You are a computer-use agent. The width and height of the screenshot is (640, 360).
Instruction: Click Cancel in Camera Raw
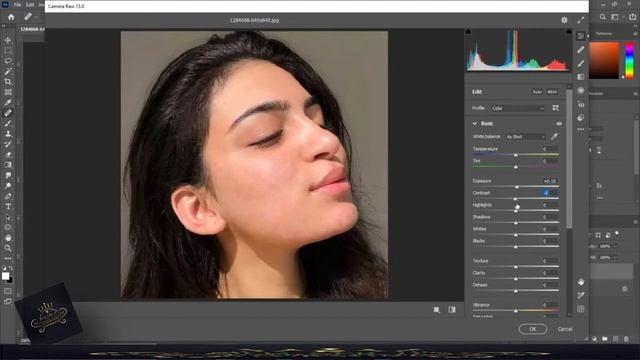click(x=565, y=329)
